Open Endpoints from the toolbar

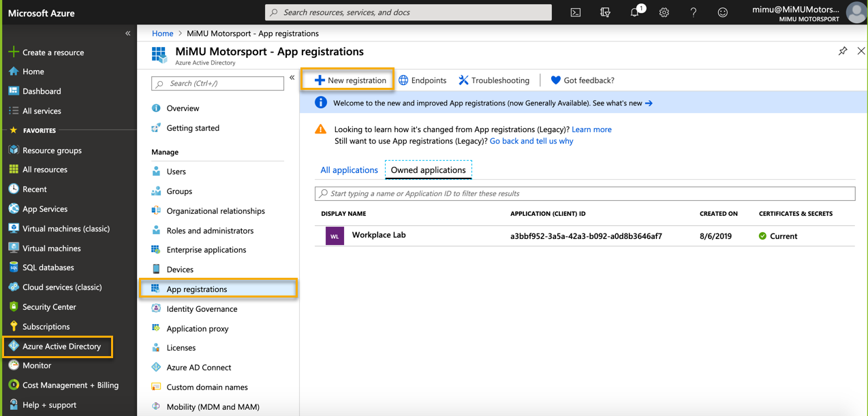(422, 80)
